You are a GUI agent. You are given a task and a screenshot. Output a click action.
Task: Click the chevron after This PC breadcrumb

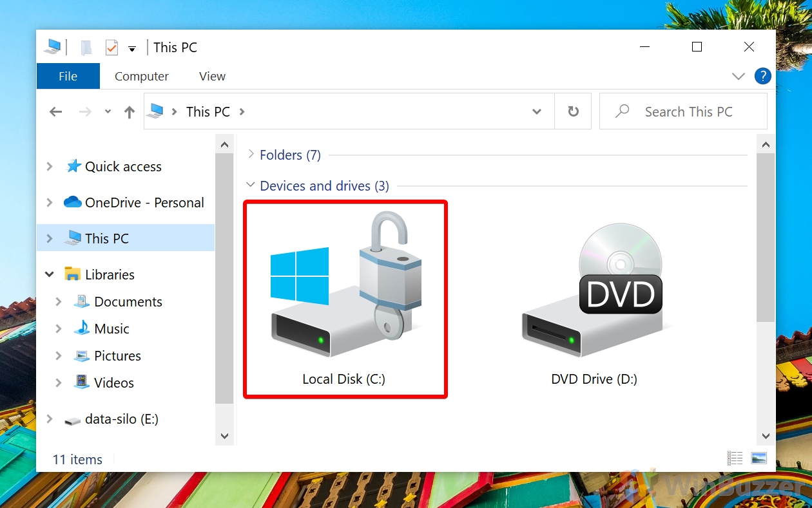point(242,111)
